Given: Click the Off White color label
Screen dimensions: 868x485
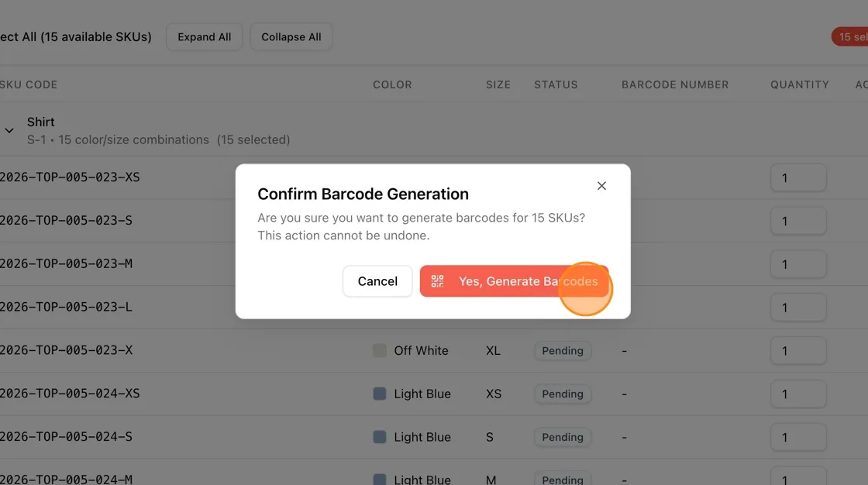Looking at the screenshot, I should (x=422, y=350).
